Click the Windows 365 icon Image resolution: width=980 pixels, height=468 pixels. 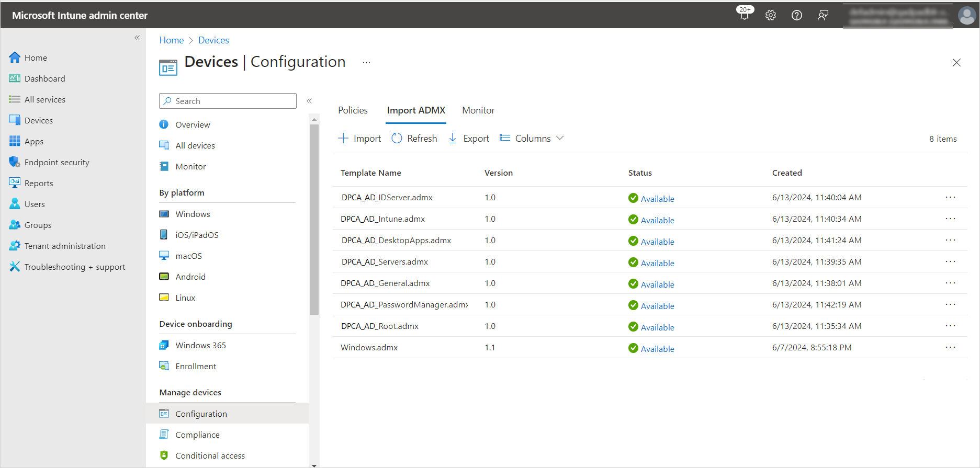[164, 345]
